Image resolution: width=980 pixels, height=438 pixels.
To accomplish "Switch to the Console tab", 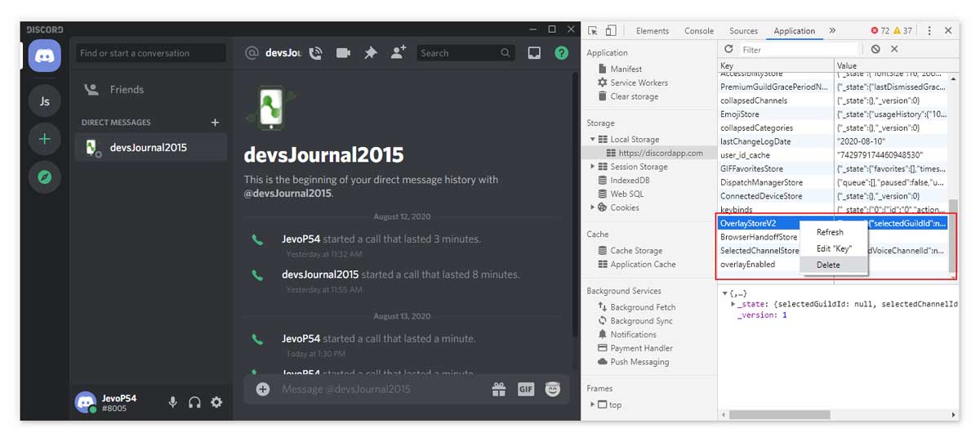I will [x=699, y=31].
